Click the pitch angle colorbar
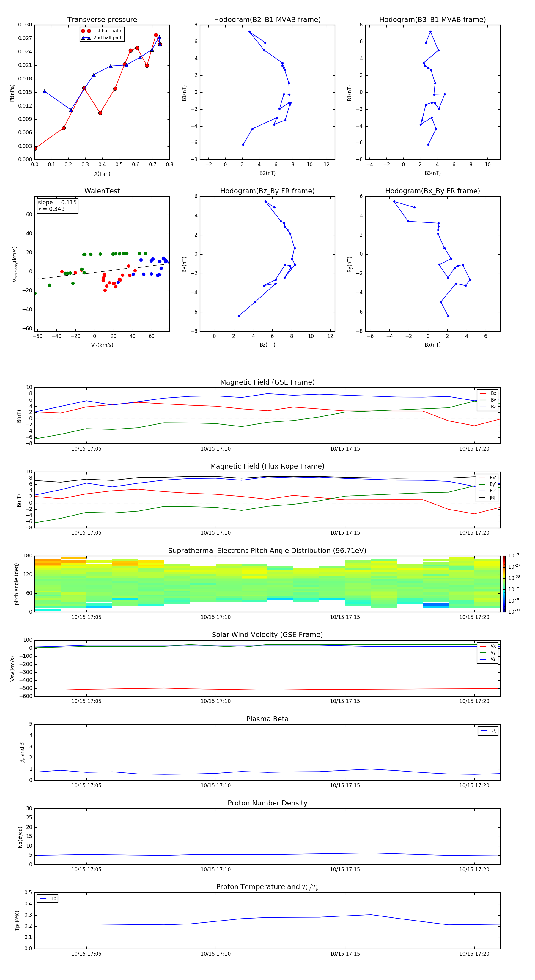 [x=504, y=584]
